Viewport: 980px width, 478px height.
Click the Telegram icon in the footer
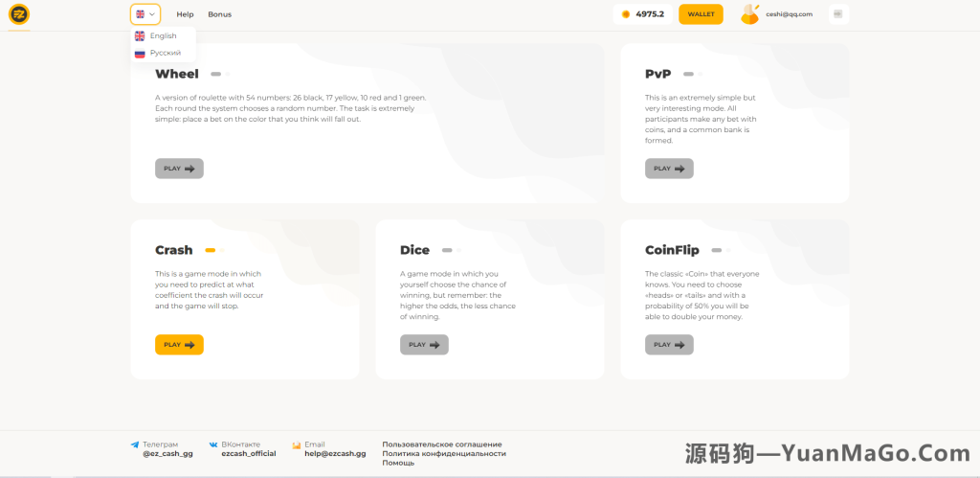pos(135,444)
